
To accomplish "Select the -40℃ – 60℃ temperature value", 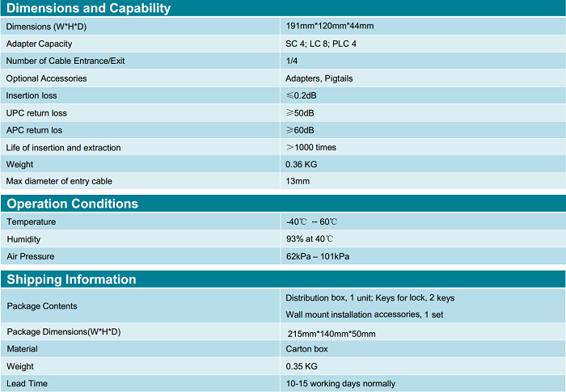I will coord(311,221).
